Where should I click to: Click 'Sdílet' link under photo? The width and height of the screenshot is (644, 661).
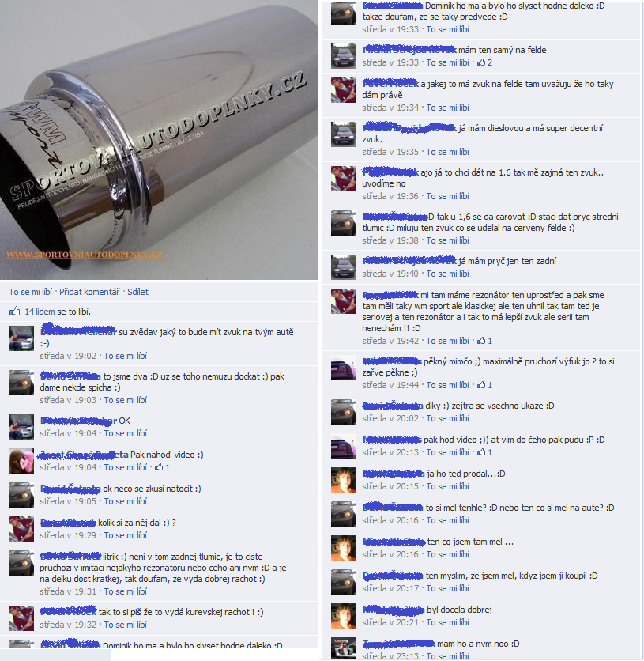coord(137,292)
